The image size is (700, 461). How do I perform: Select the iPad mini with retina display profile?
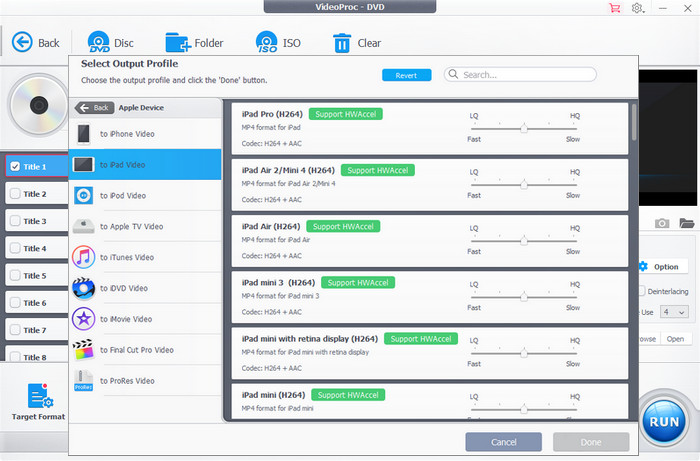pyautogui.click(x=429, y=353)
